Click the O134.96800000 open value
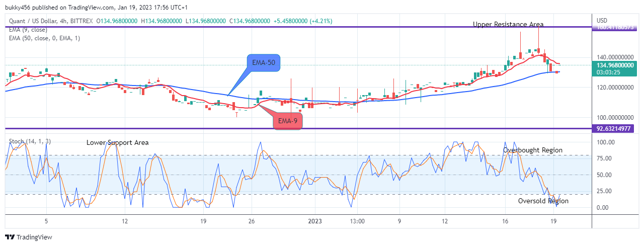The width and height of the screenshot is (644, 246). pos(118,21)
